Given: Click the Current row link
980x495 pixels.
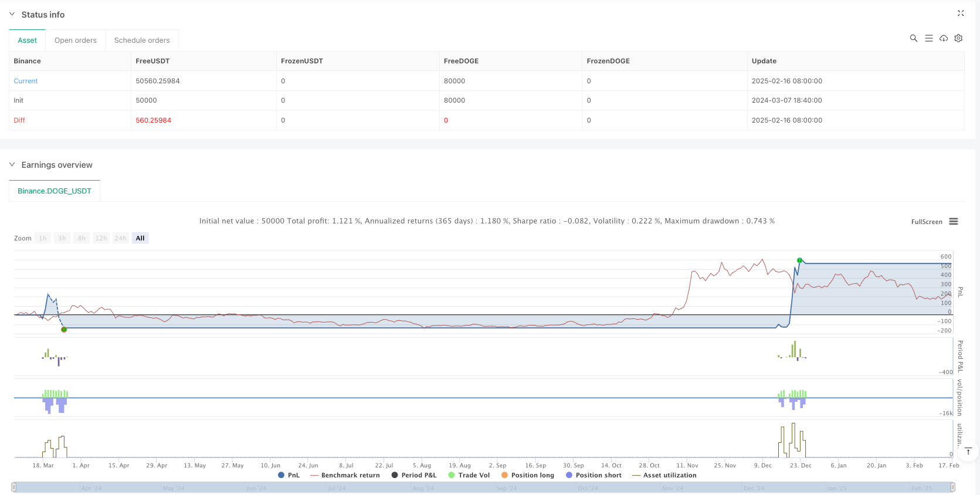Looking at the screenshot, I should [26, 81].
